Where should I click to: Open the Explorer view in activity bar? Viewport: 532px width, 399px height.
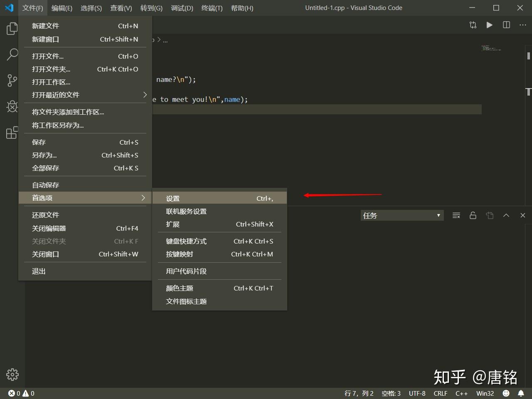pyautogui.click(x=12, y=29)
